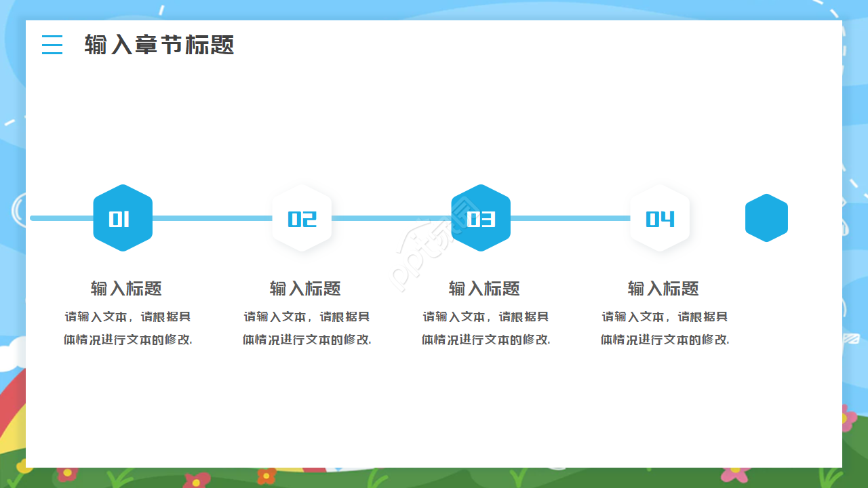Image resolution: width=868 pixels, height=488 pixels.
Task: Click the rainbow graphic in the bottom-left corner
Action: 12,420
